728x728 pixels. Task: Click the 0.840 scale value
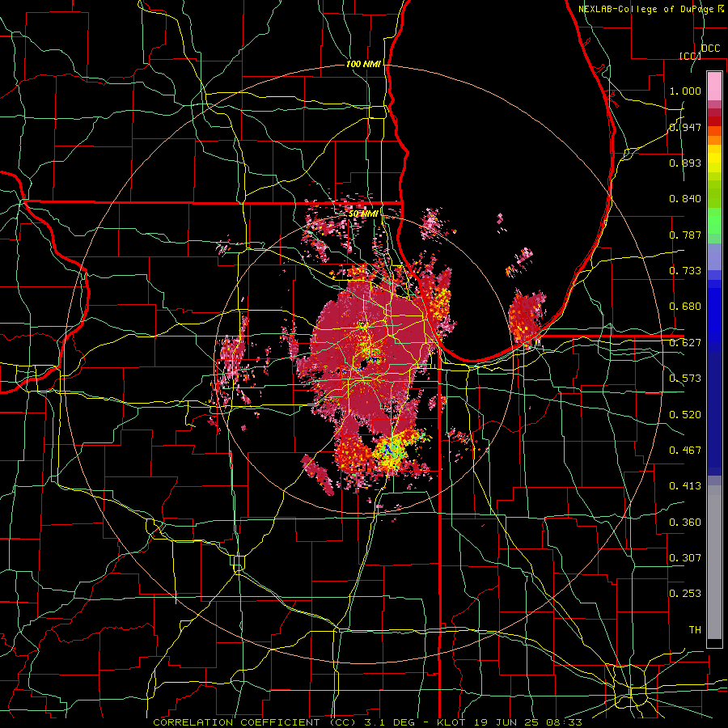[x=685, y=199]
